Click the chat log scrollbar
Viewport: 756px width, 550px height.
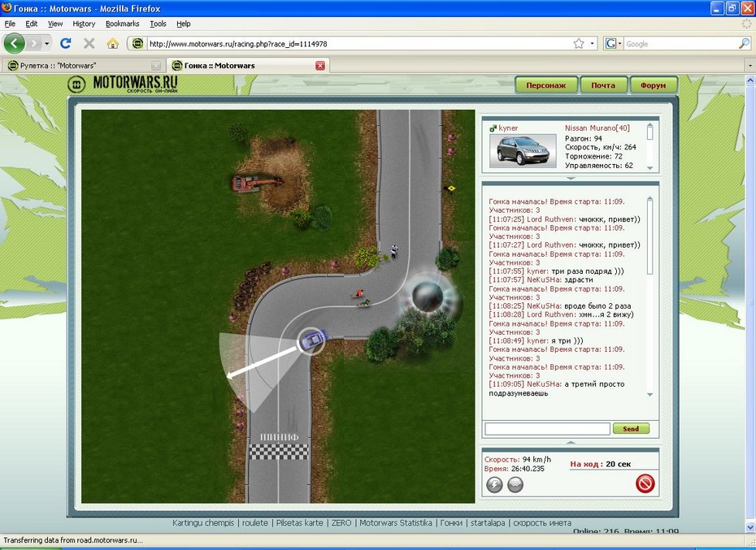[650, 297]
